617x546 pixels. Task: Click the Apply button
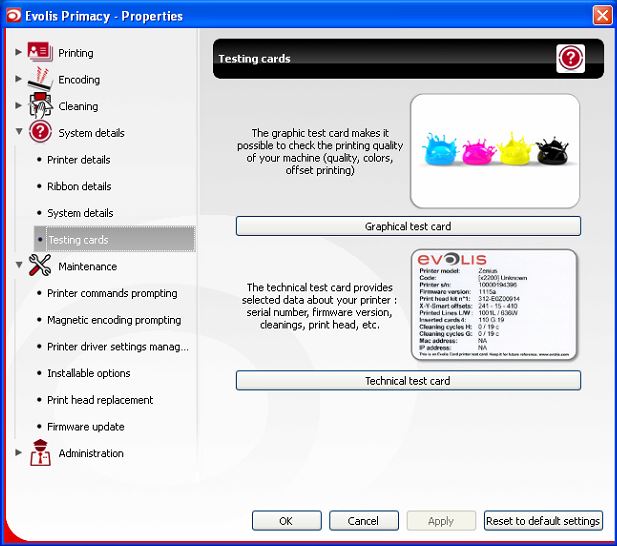click(441, 521)
